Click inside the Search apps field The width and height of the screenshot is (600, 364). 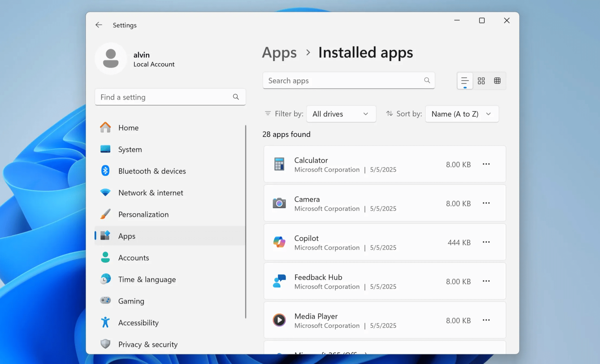coord(337,81)
